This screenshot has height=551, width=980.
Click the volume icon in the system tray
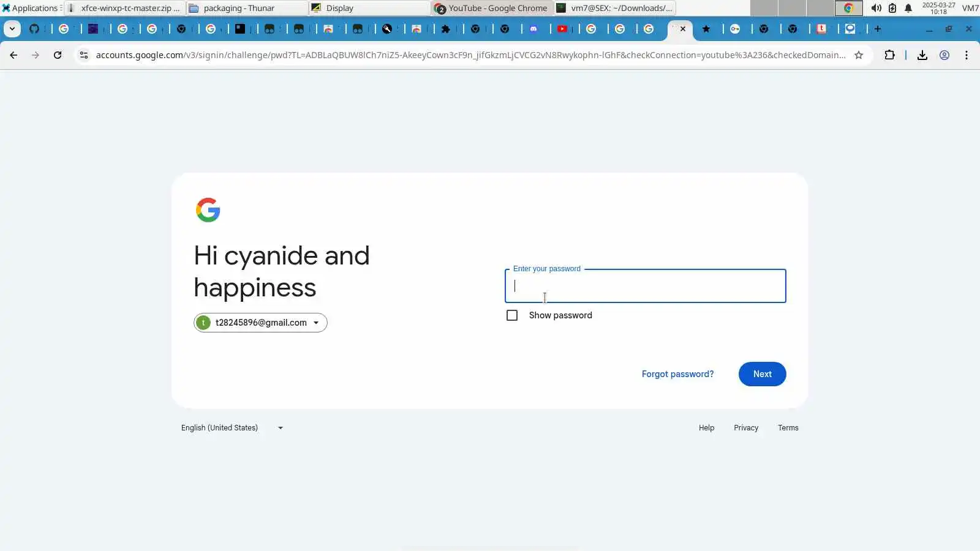coord(876,8)
